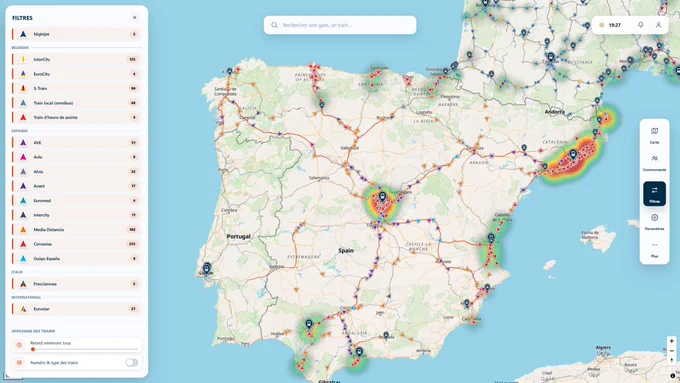Click the dark Spanish Intercity train icon
The height and width of the screenshot is (383, 680).
click(x=23, y=215)
